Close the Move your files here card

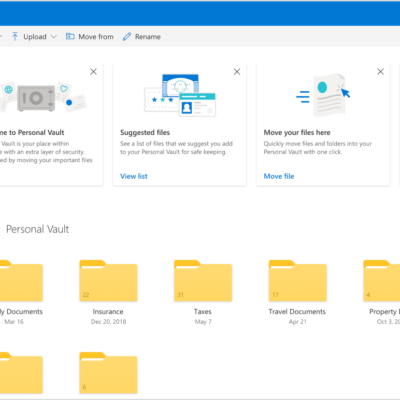(x=380, y=72)
